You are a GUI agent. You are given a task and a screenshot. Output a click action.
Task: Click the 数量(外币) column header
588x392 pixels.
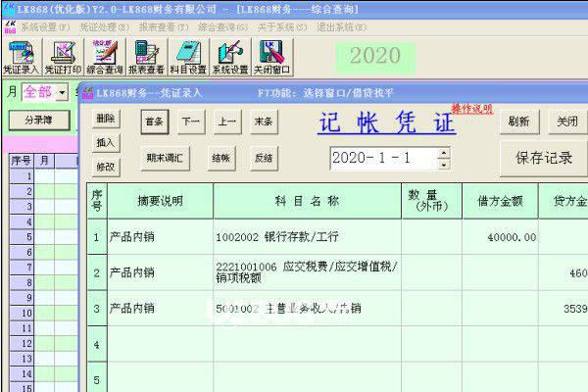coord(431,201)
